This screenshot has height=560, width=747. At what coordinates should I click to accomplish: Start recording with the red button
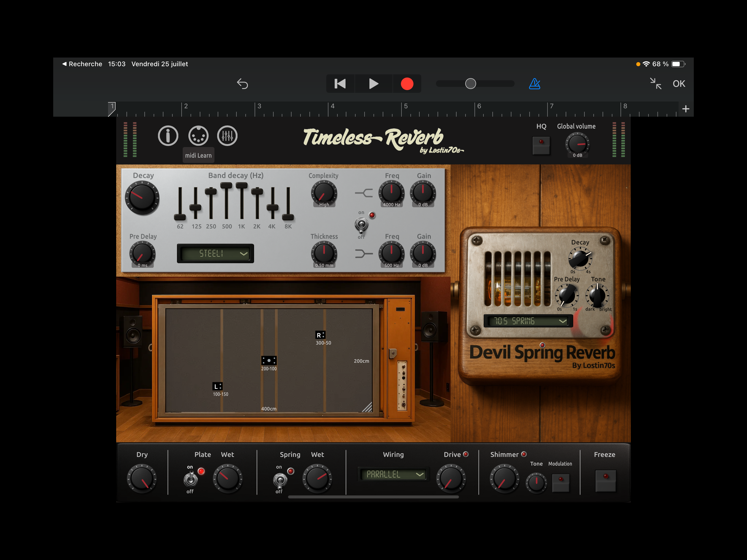point(407,83)
